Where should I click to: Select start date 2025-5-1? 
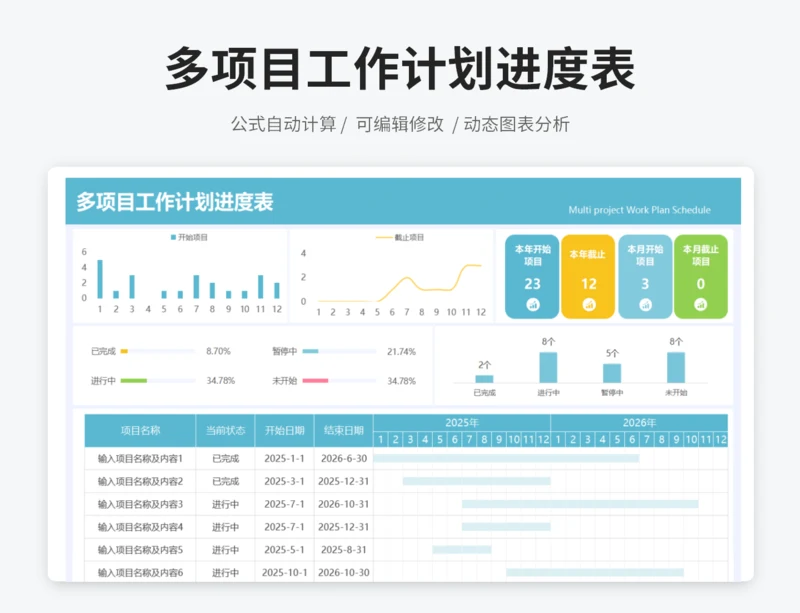point(284,550)
